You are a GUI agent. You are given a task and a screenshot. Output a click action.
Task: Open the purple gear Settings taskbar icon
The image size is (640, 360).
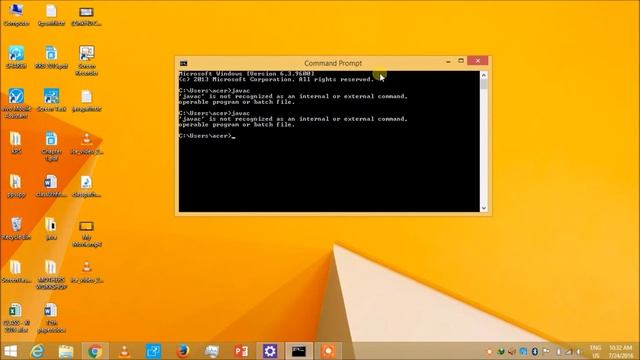click(270, 351)
